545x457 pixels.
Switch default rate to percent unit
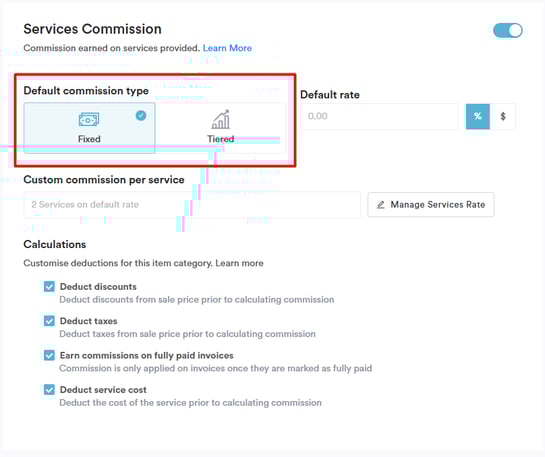coord(478,116)
